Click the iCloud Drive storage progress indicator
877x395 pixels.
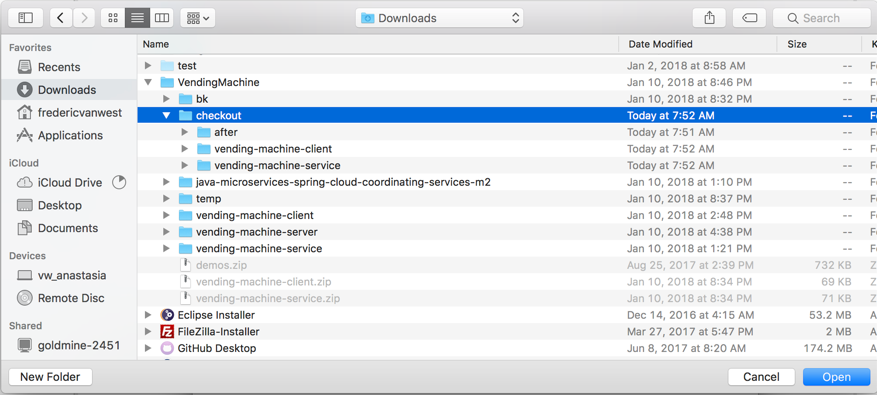[x=119, y=182]
